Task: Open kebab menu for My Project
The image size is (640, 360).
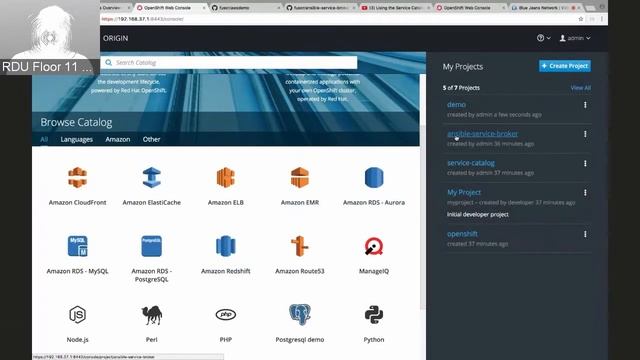Action: (x=585, y=193)
